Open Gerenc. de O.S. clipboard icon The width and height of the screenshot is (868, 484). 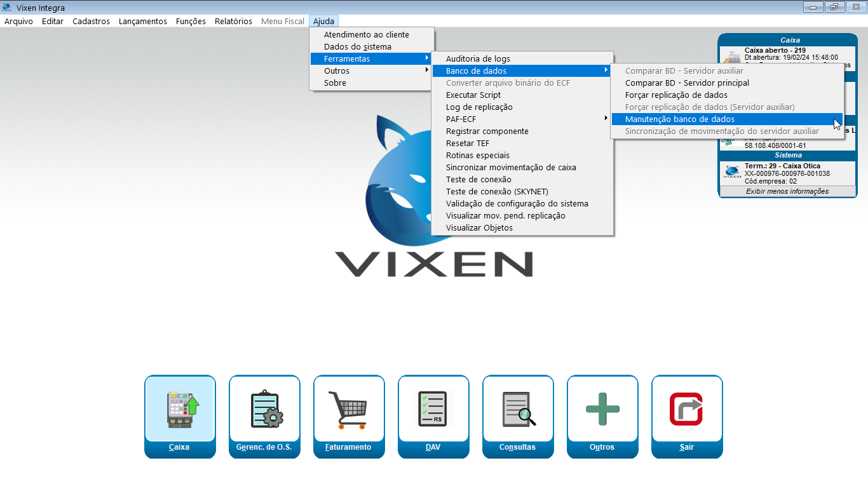(x=264, y=408)
